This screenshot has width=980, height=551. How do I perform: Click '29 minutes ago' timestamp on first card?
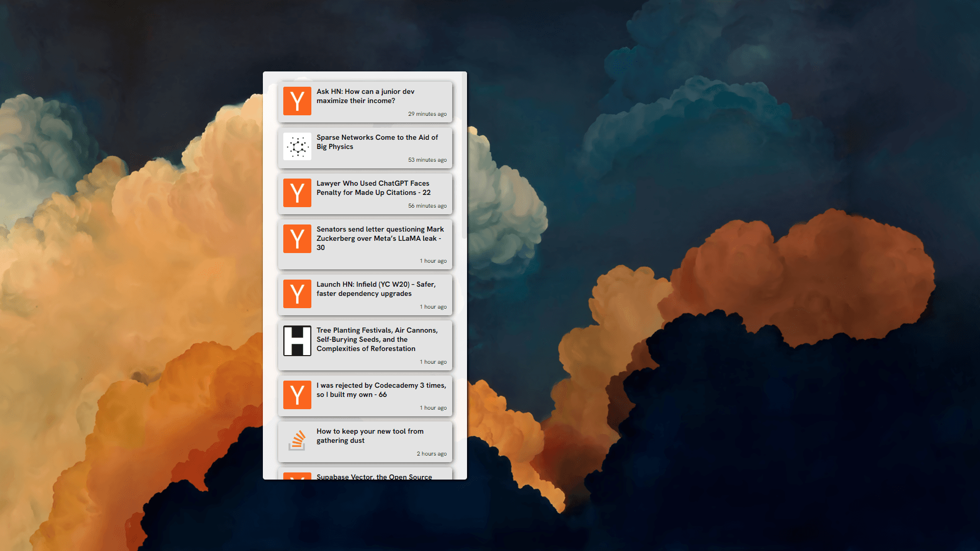point(427,114)
